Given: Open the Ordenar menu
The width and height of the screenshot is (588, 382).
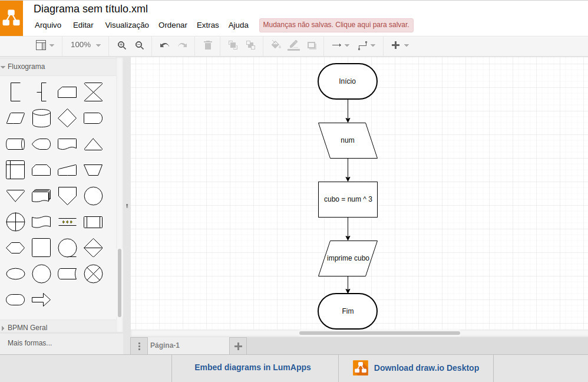Looking at the screenshot, I should [173, 25].
